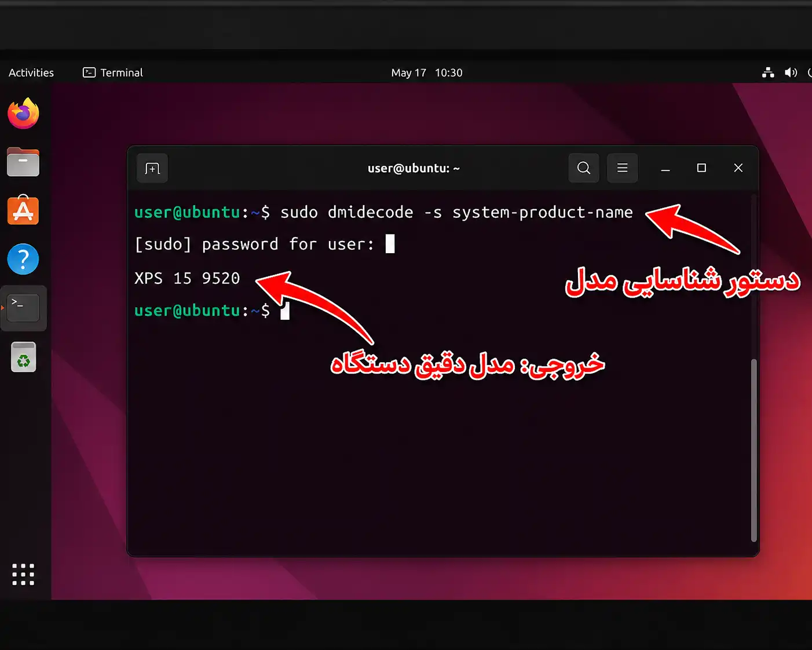Click the sudo password prompt line
812x650 pixels.
click(x=264, y=244)
